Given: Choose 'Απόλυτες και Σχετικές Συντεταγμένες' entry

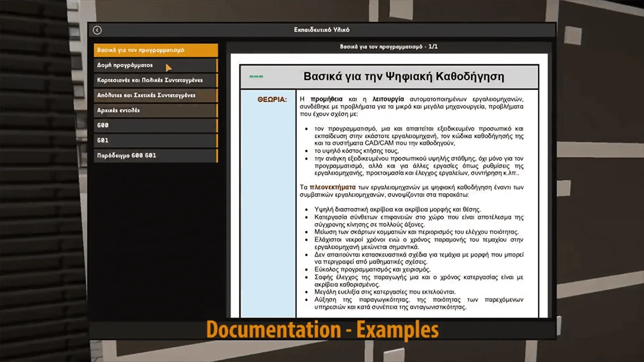Looking at the screenshot, I should tap(156, 95).
